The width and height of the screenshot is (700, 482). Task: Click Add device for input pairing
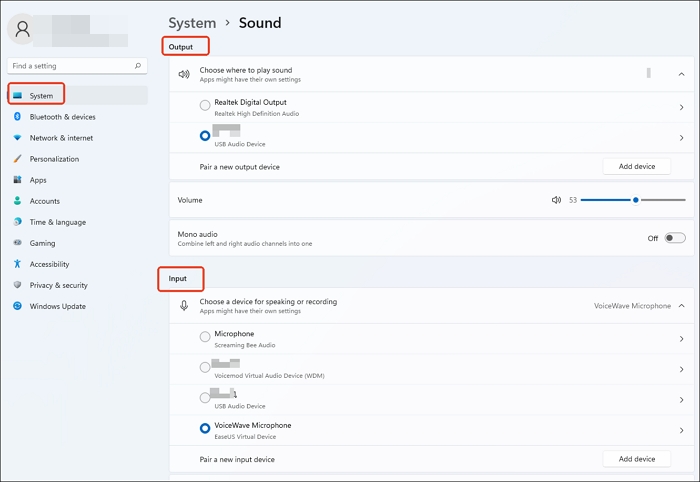click(636, 458)
